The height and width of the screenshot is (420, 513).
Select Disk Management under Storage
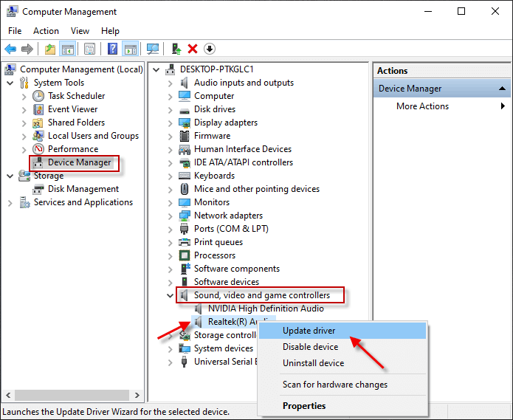click(83, 189)
